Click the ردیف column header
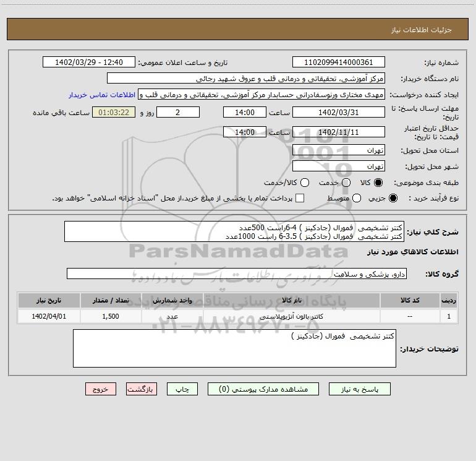Viewport: 476px width, 461px height. pos(449,300)
